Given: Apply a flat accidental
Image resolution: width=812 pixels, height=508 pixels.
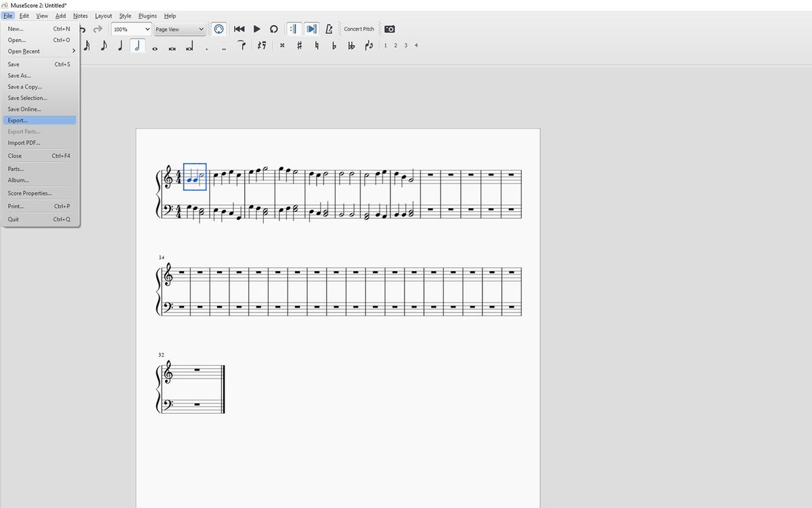Looking at the screenshot, I should click(334, 45).
